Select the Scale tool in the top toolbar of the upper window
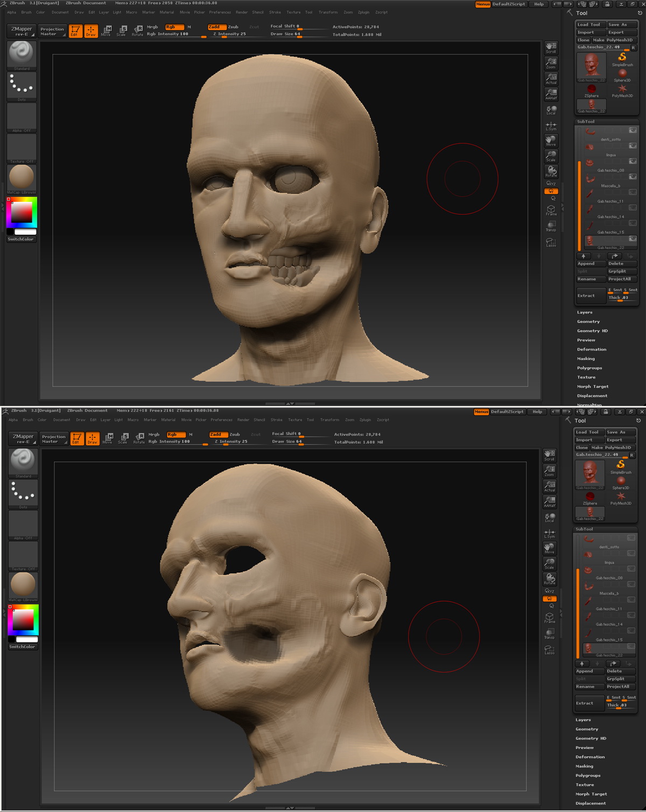This screenshot has height=812, width=646. coord(122,31)
